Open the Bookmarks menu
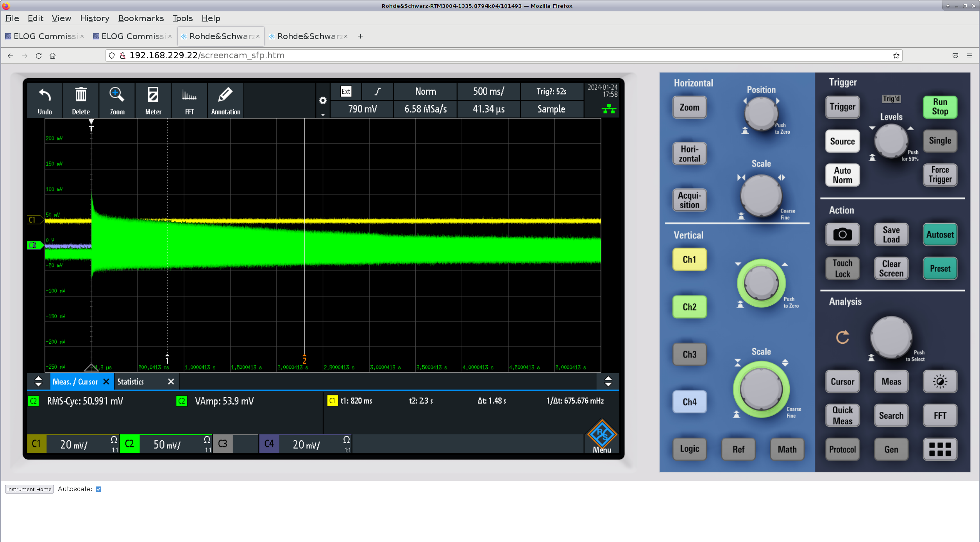This screenshot has width=980, height=542. pyautogui.click(x=141, y=18)
